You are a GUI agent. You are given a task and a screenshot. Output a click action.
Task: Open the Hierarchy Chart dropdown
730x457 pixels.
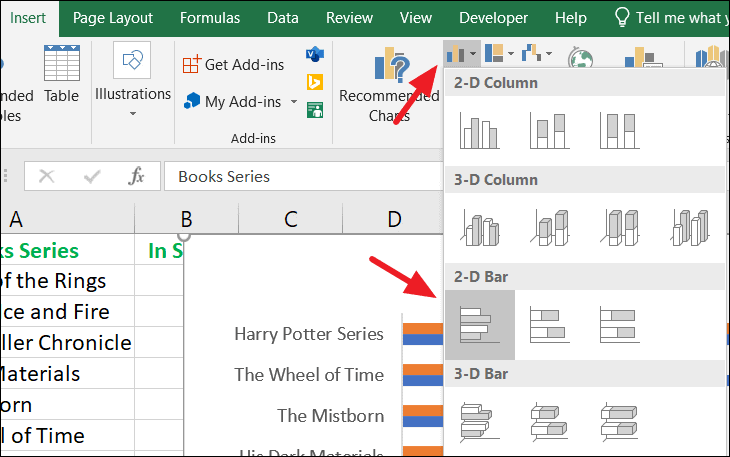499,53
